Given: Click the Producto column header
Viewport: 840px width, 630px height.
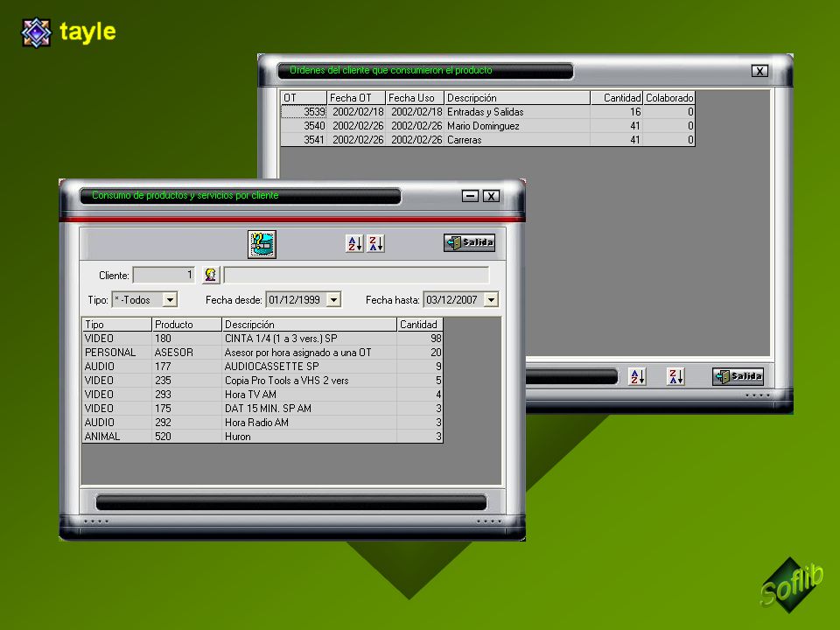Looking at the screenshot, I should [x=186, y=325].
